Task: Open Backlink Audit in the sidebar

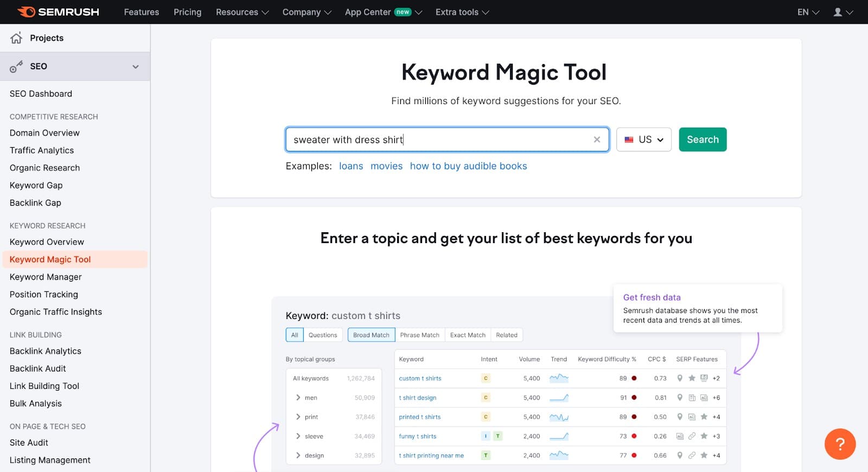Action: tap(37, 368)
